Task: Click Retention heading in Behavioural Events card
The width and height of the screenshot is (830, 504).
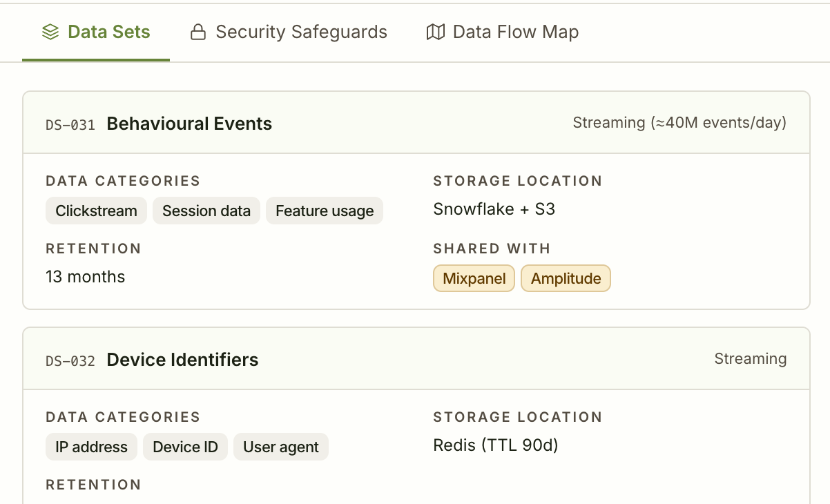Action: click(93, 249)
